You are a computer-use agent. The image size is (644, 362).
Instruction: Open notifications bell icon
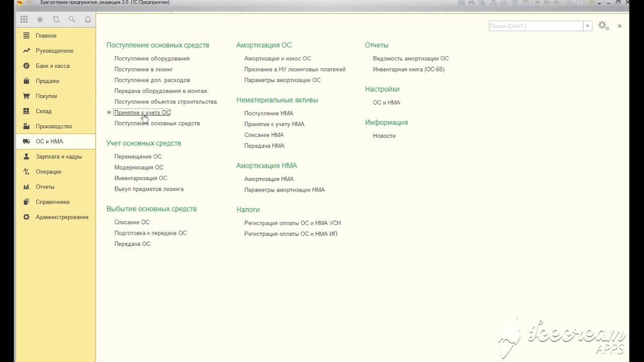(x=88, y=20)
